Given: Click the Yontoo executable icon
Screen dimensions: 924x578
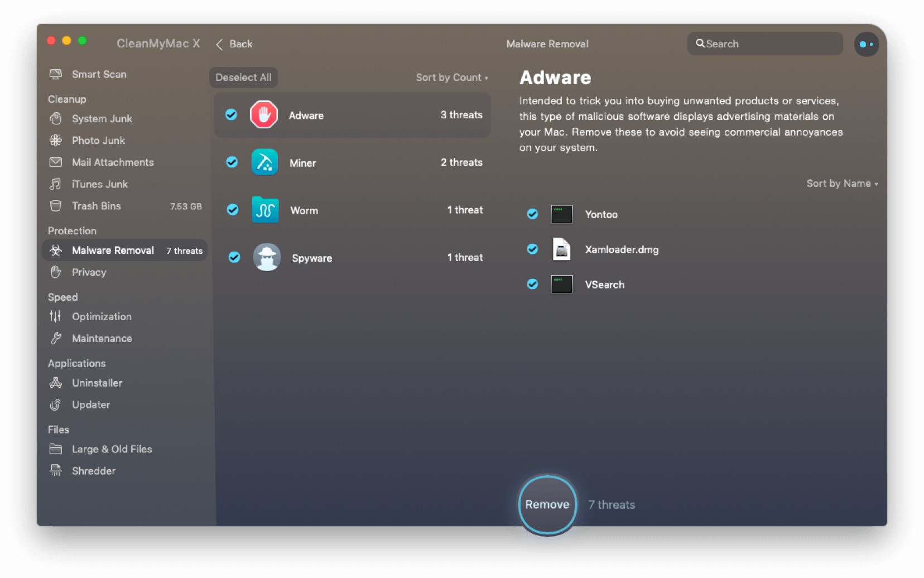Looking at the screenshot, I should [561, 214].
